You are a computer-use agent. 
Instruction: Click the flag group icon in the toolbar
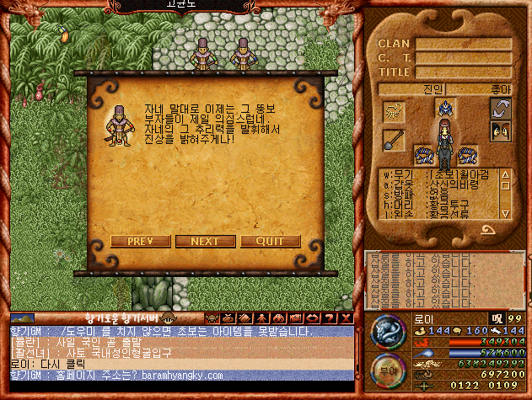296,318
